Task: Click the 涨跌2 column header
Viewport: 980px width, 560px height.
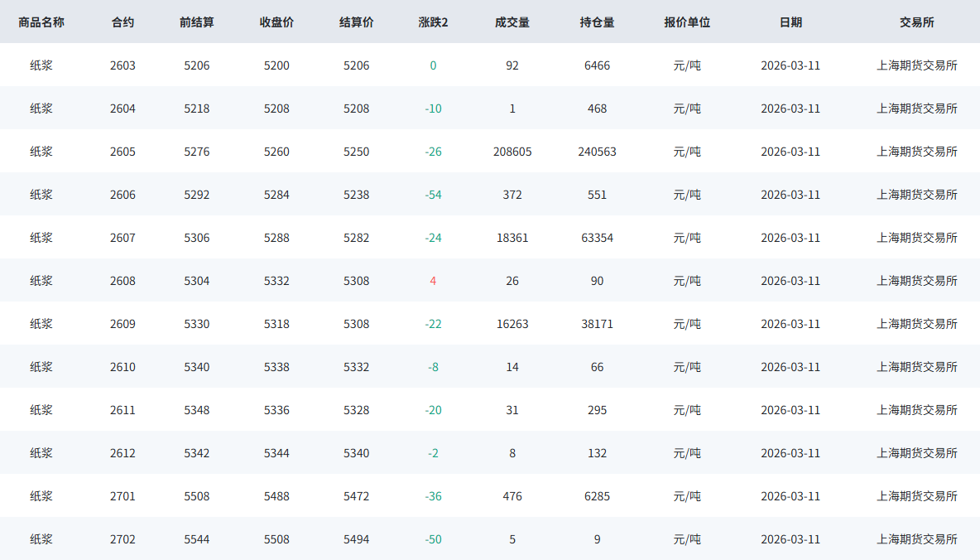Action: pos(433,22)
